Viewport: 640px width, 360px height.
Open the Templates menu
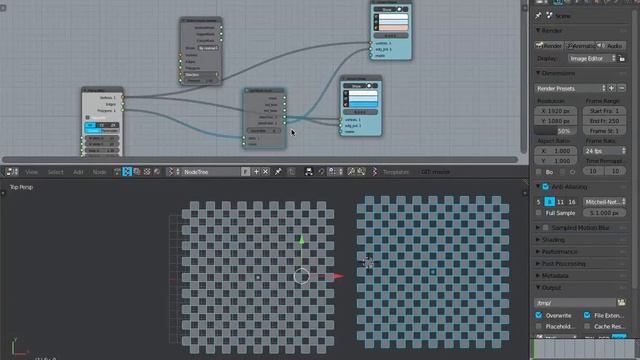[x=396, y=172]
